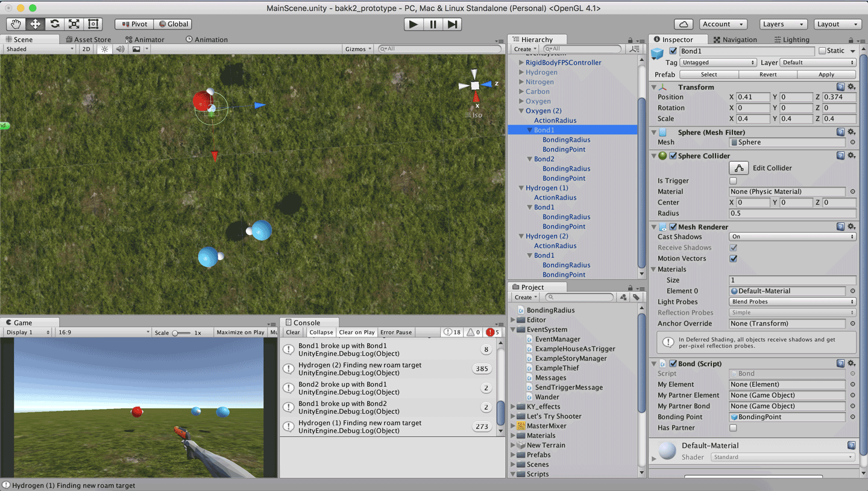Viewport: 868px width, 491px height.
Task: Open the Bond1 object icon picker
Action: [x=657, y=53]
